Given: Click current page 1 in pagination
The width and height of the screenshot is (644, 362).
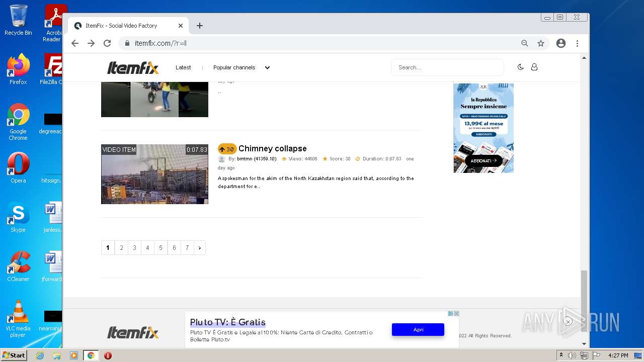Looking at the screenshot, I should point(108,248).
